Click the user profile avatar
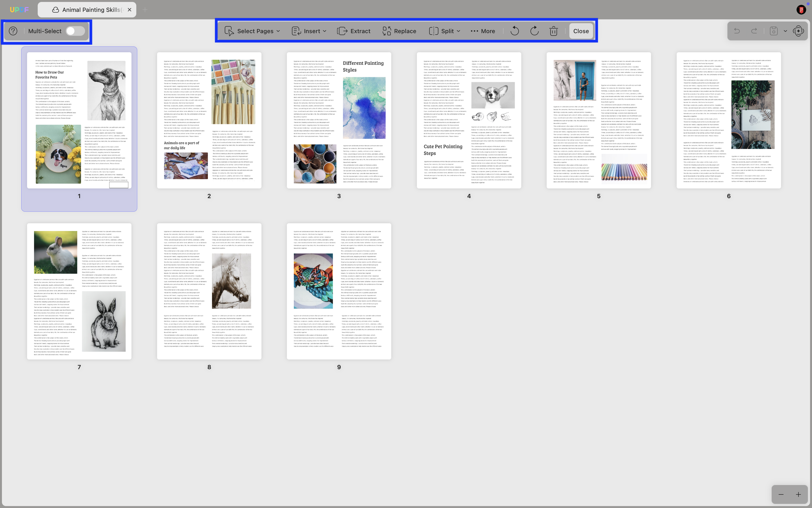The image size is (812, 508). (x=801, y=10)
